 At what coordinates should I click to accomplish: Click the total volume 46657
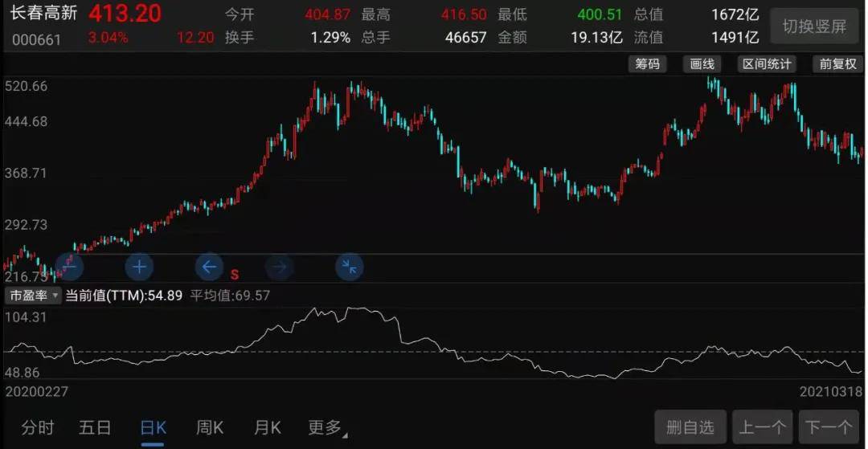point(466,38)
